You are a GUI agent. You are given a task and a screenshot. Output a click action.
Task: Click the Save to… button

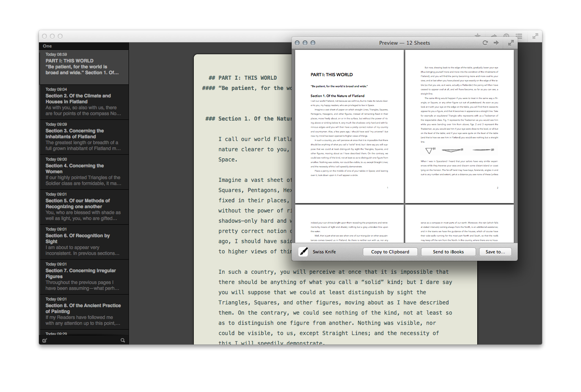pos(495,252)
